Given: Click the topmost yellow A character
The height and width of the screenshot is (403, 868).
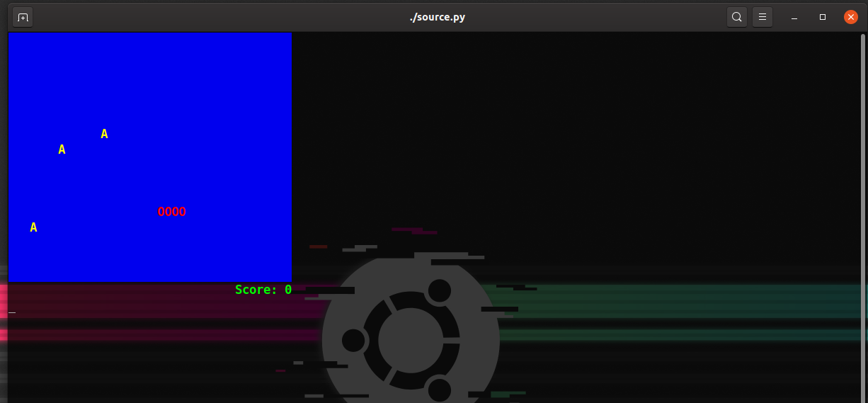Looking at the screenshot, I should coord(104,134).
